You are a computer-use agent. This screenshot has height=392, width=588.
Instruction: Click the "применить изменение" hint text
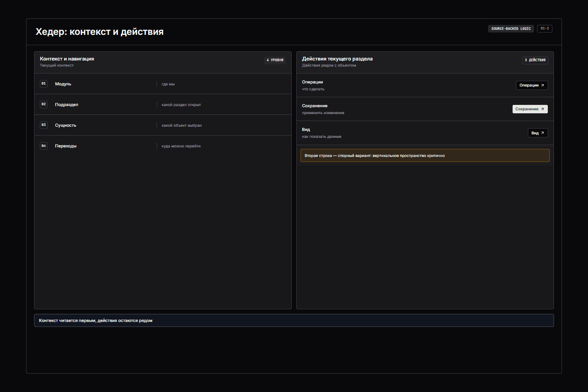point(323,113)
